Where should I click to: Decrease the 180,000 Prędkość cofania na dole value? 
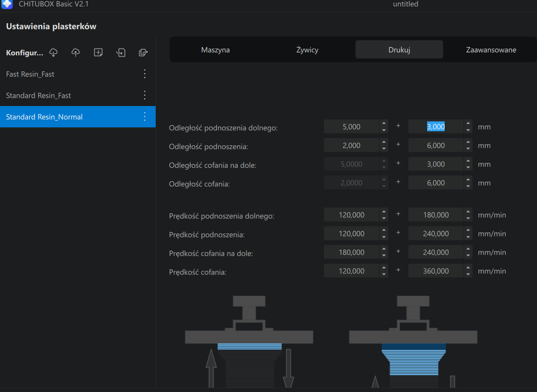tap(384, 256)
